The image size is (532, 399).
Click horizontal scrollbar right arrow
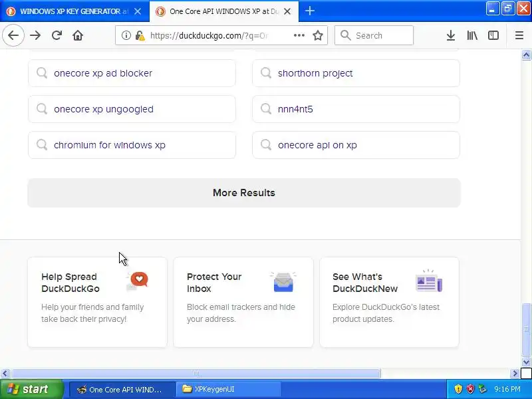tap(515, 374)
